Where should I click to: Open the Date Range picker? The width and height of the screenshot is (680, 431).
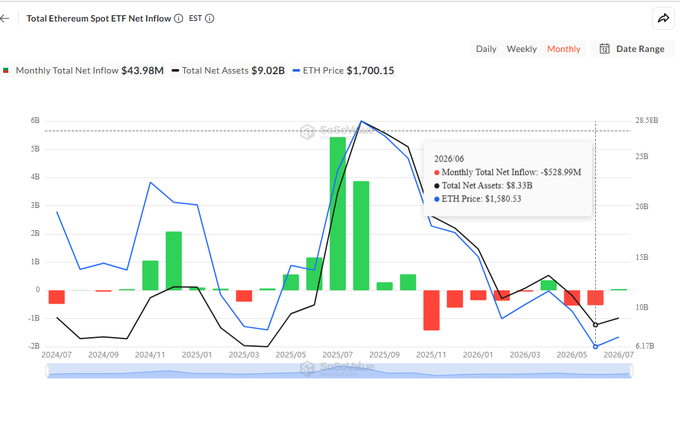click(632, 49)
